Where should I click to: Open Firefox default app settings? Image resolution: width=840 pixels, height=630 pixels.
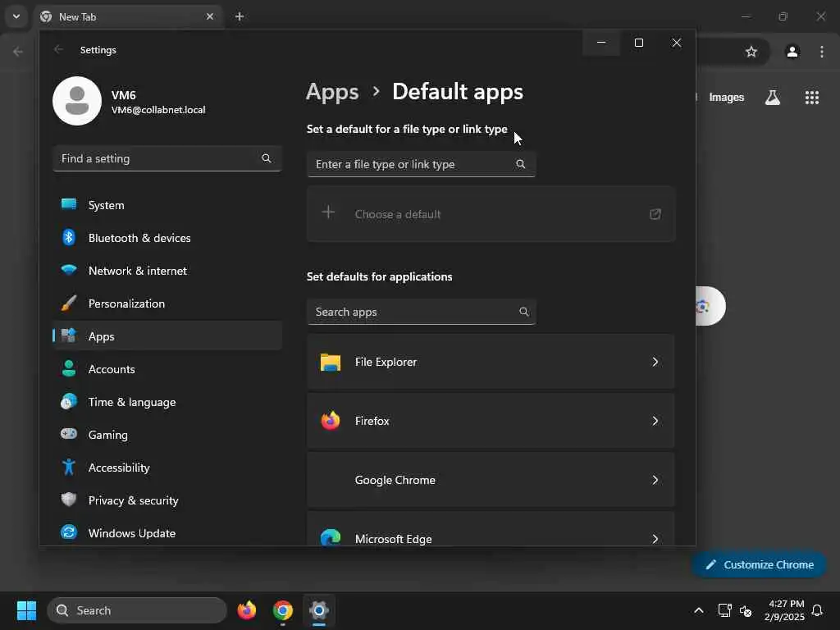(x=491, y=421)
